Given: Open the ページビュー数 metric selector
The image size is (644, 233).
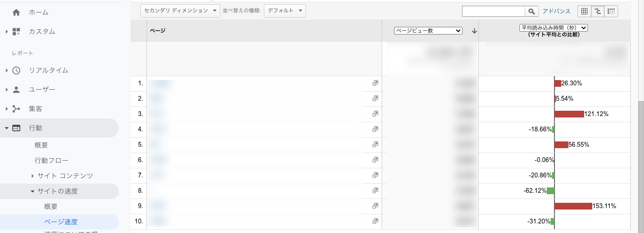Looking at the screenshot, I should pos(428,31).
